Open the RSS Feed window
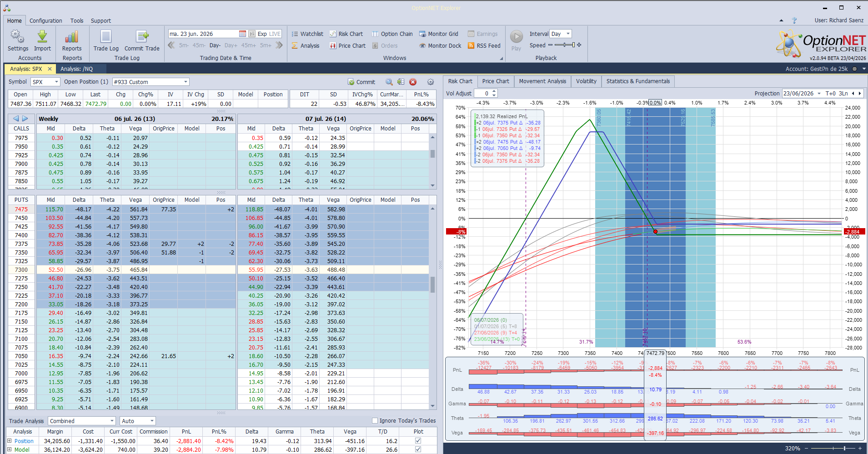This screenshot has width=868, height=454. [x=484, y=45]
